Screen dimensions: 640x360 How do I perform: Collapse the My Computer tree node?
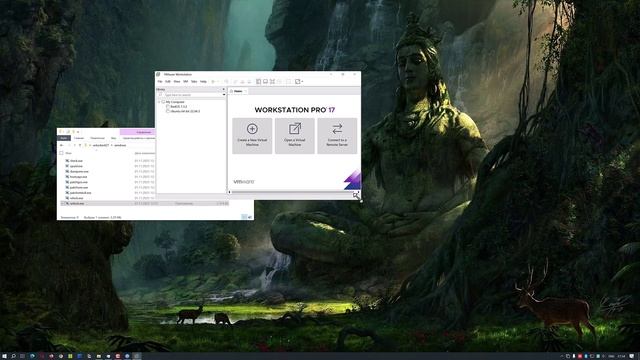pos(159,102)
